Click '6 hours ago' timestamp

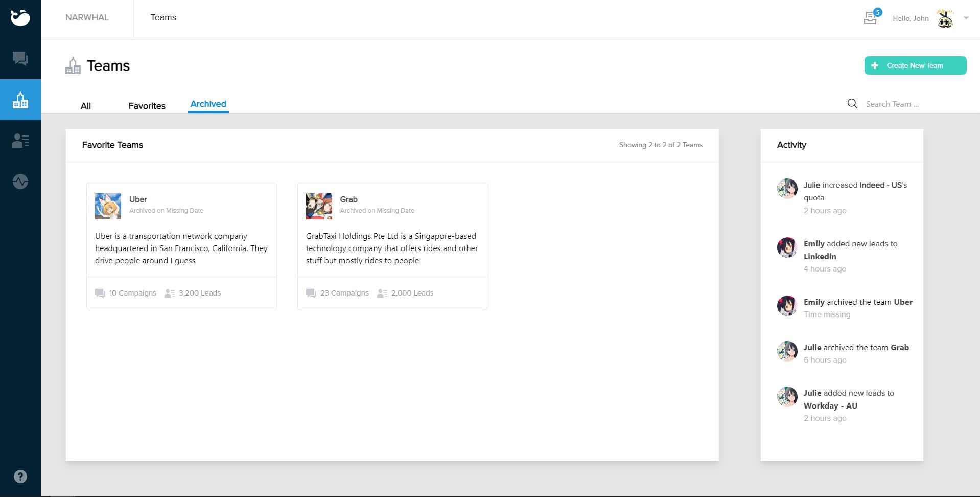[825, 359]
